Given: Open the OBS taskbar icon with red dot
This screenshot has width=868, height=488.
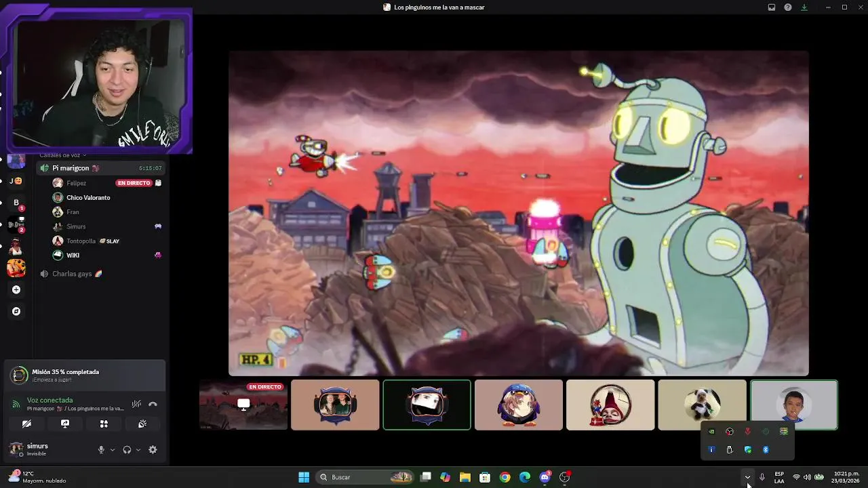Looking at the screenshot, I should (x=565, y=477).
